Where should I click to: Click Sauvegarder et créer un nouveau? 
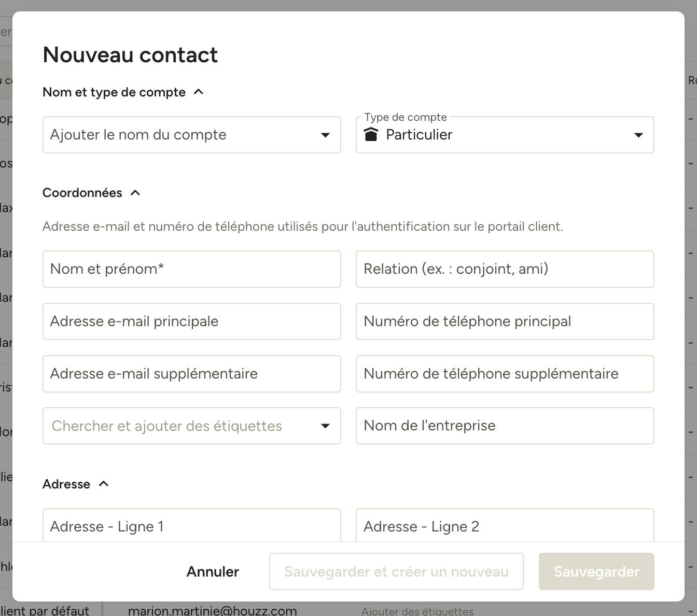pos(396,571)
